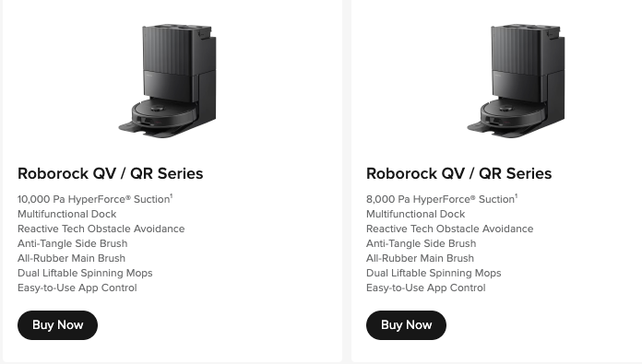Click the footnote 1 after 10,000 Pa suction
The height and width of the screenshot is (364, 642).
(x=172, y=196)
